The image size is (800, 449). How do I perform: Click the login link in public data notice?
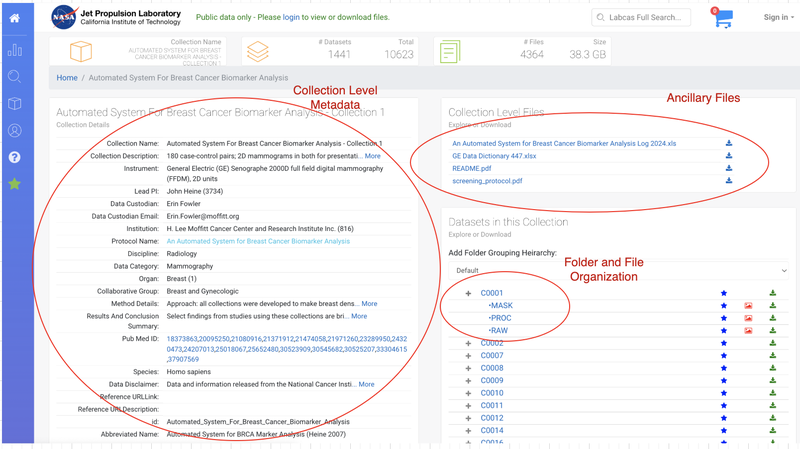click(x=291, y=17)
